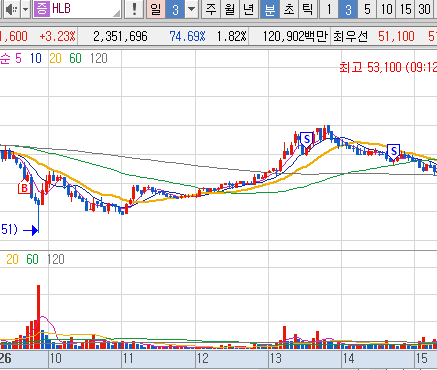Select the highlighted 3 minute interval button

coord(348,9)
